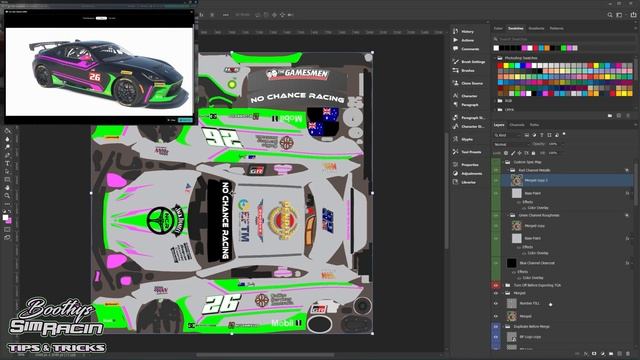This screenshot has width=640, height=360.
Task: Switch to the Patterns tab
Action: pos(556,29)
